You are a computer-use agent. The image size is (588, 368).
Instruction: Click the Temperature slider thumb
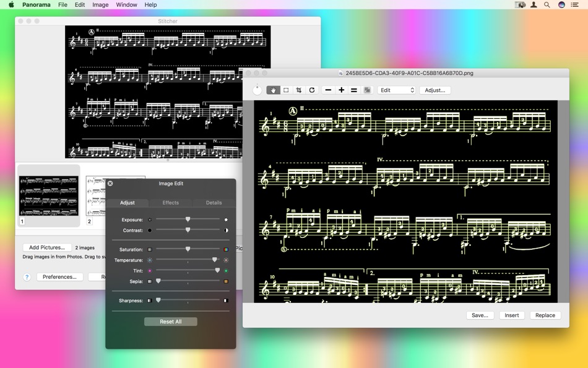tap(215, 260)
